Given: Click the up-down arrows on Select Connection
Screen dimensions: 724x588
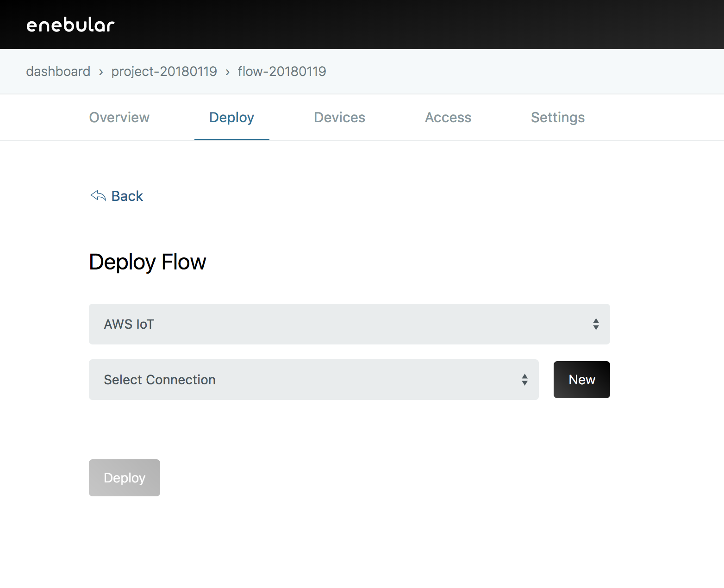Looking at the screenshot, I should 524,380.
